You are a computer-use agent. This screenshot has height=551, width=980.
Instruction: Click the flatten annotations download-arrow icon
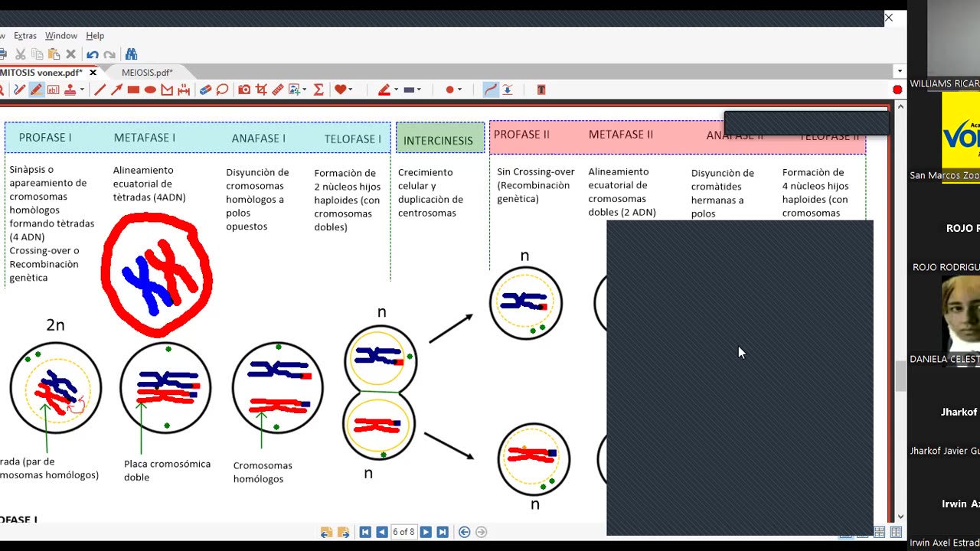(x=507, y=90)
